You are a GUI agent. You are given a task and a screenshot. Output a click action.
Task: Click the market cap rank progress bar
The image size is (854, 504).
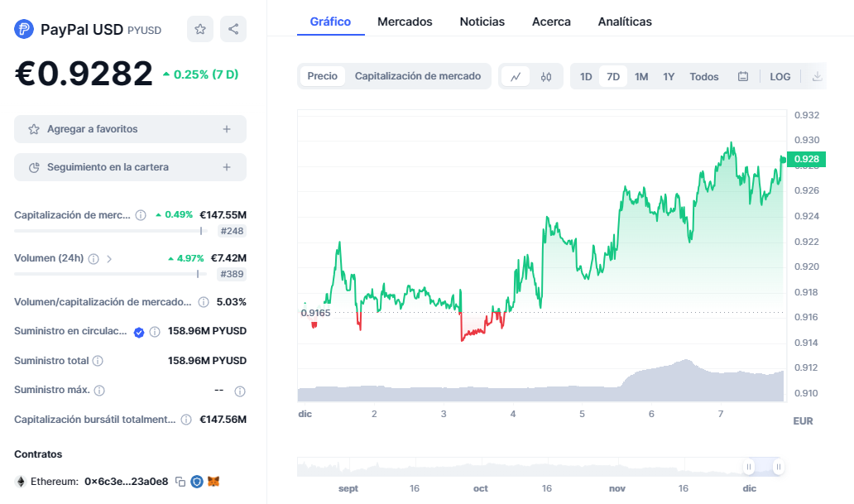[111, 231]
